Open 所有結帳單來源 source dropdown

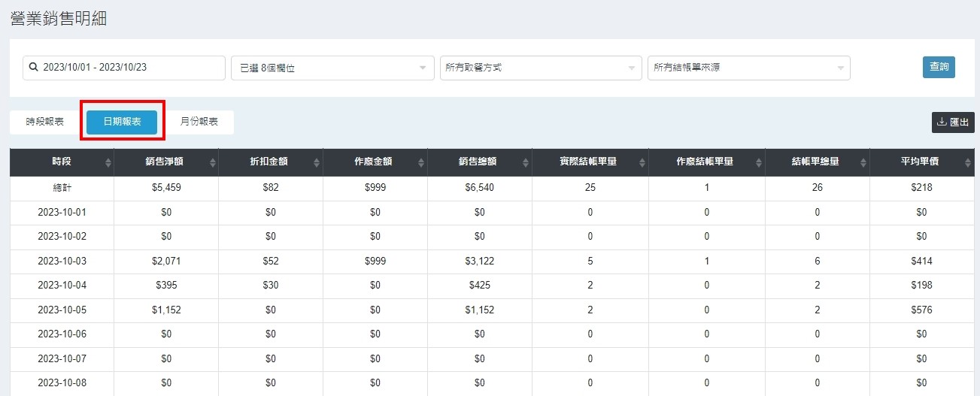pos(748,68)
